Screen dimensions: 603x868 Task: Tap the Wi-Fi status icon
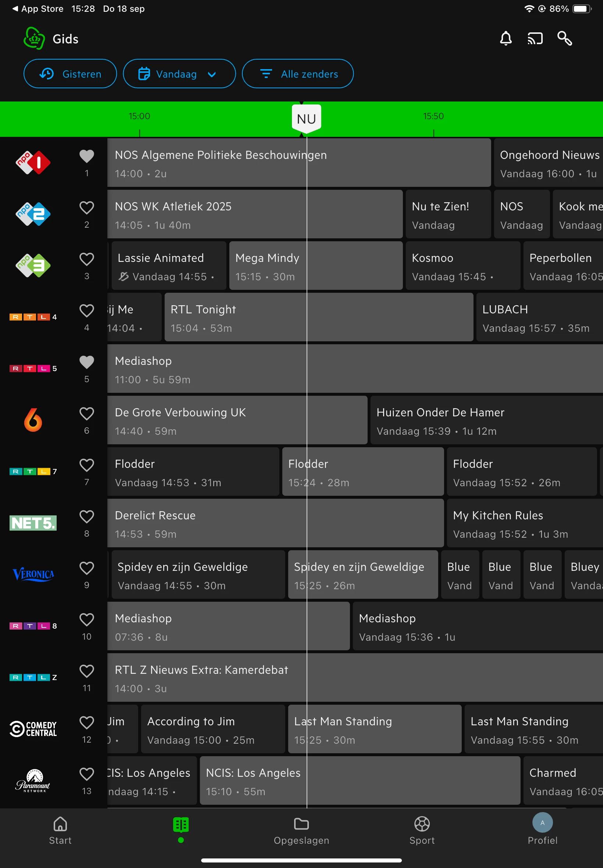(529, 9)
